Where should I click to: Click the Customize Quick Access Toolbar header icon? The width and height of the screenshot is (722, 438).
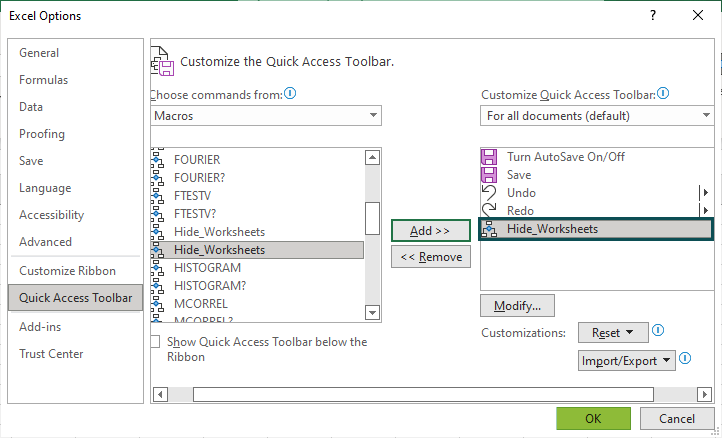[x=162, y=61]
